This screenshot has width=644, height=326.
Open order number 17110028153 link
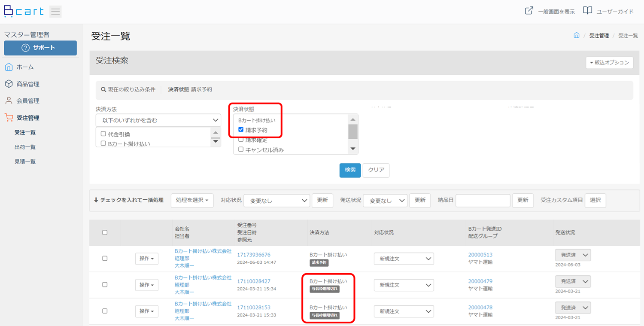click(x=254, y=308)
